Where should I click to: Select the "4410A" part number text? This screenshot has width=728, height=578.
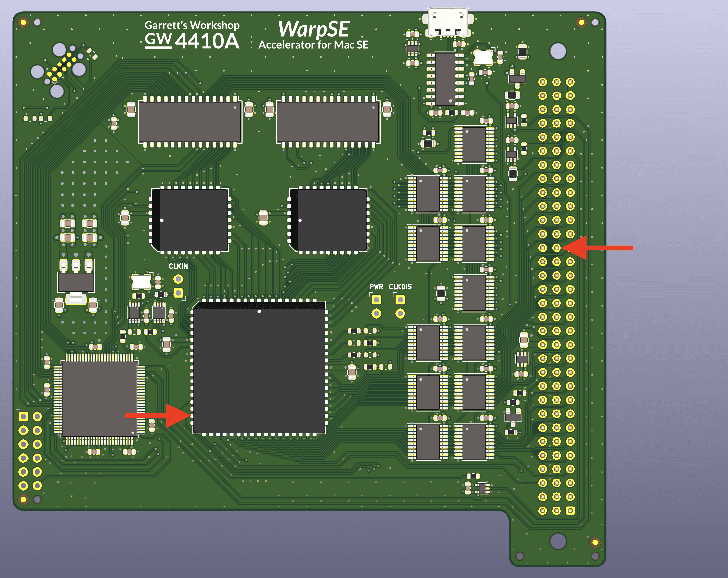point(207,41)
